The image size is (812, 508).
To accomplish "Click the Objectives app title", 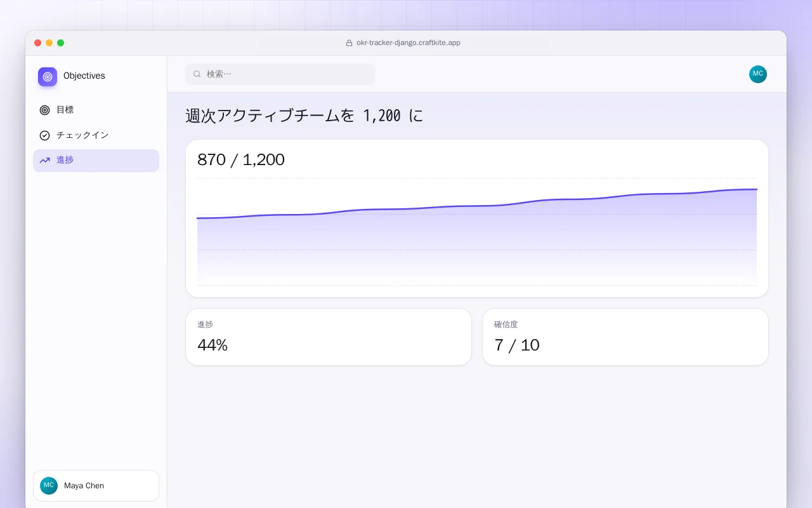I will [x=84, y=76].
